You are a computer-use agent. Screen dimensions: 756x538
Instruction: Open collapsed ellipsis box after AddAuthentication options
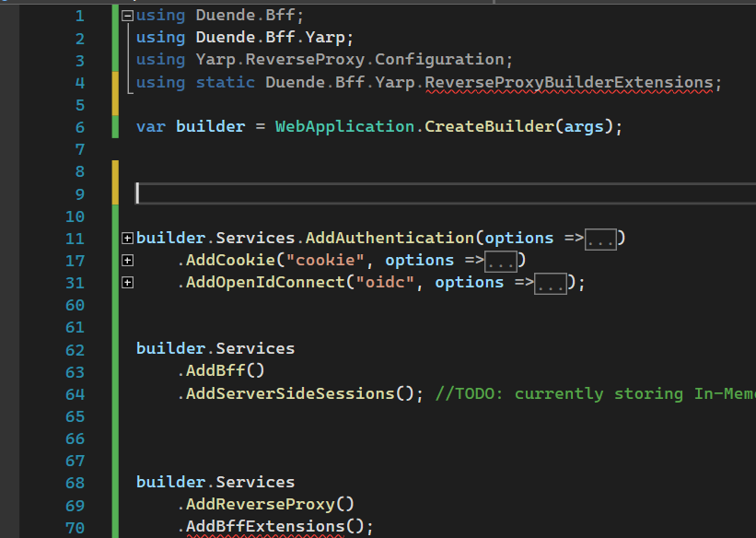click(x=600, y=240)
